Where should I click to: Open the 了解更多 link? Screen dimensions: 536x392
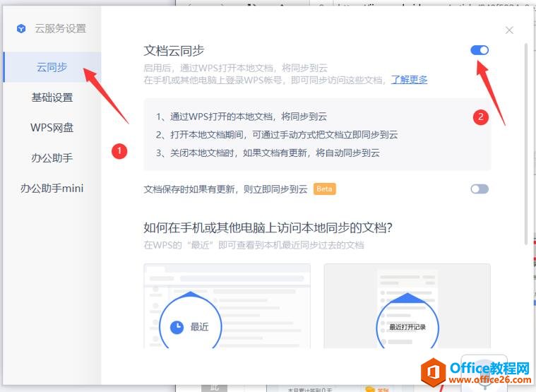tap(409, 80)
